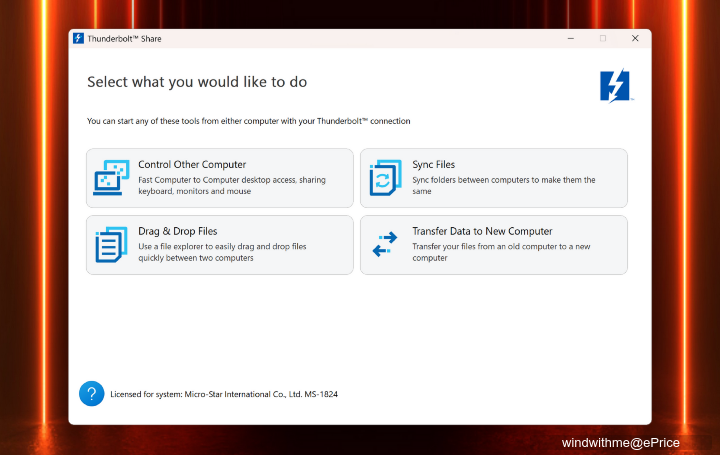720x455 pixels.
Task: Close the Thunderbolt Share window
Action: 635,39
